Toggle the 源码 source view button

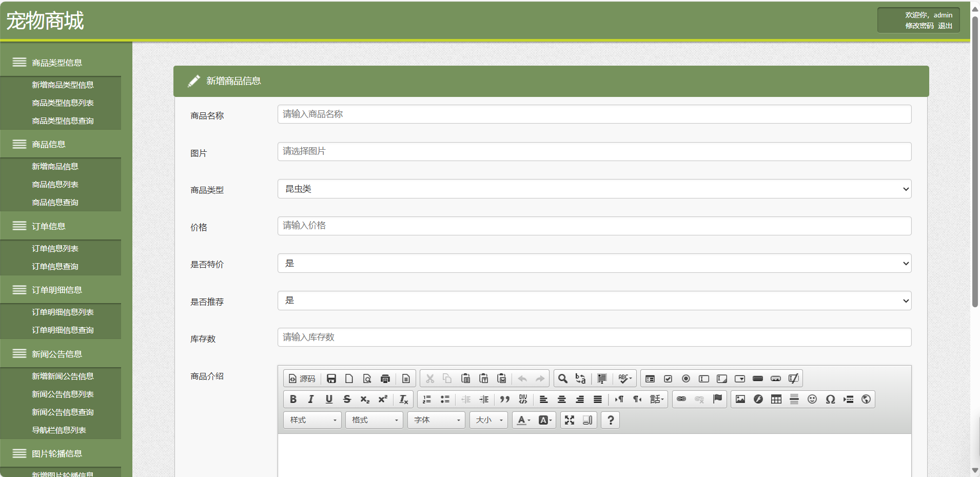pyautogui.click(x=302, y=379)
